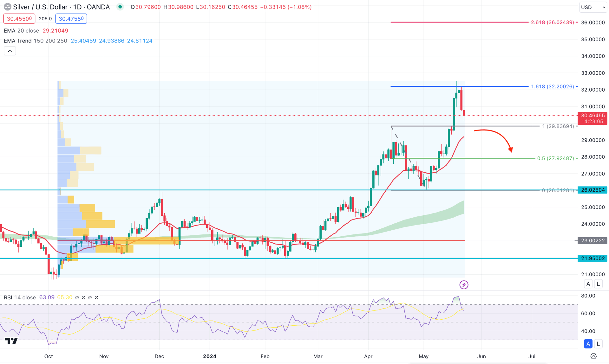Click the Dec label on time axis

[159, 356]
